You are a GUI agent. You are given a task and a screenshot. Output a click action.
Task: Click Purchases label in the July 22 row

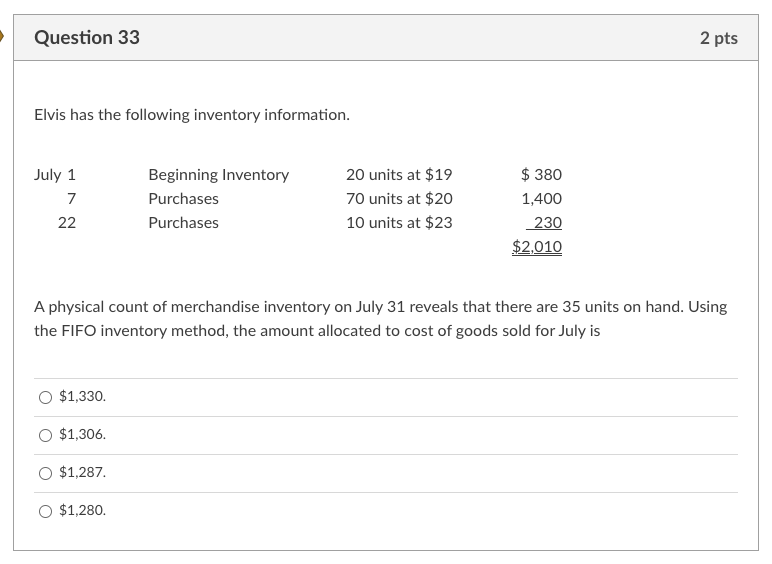183,223
